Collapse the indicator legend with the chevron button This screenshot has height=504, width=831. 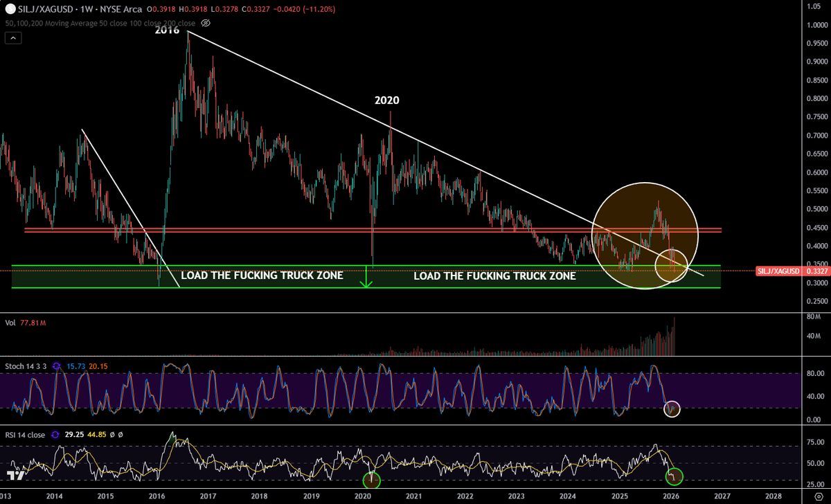click(13, 37)
